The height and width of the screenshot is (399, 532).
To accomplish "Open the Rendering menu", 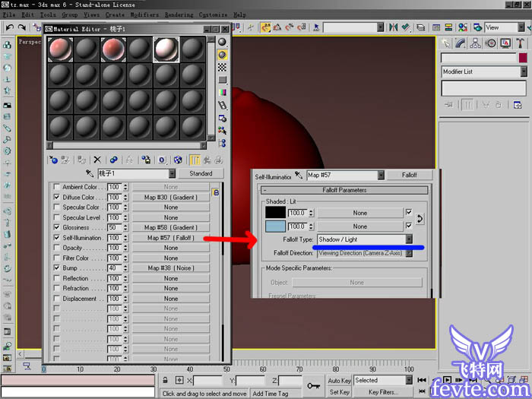I will 179,14.
